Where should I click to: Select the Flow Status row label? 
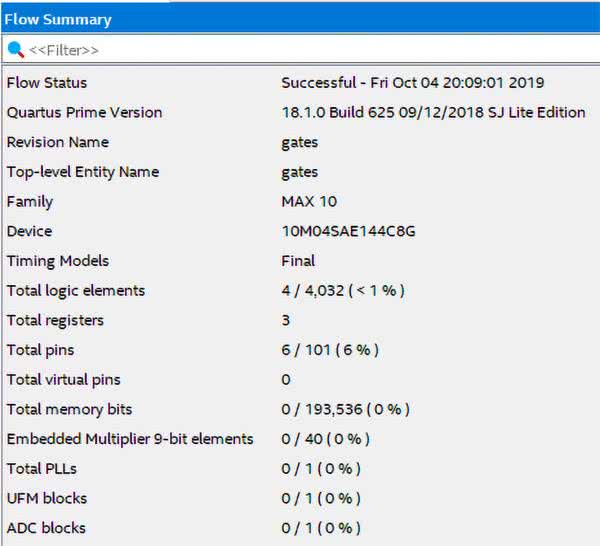47,83
